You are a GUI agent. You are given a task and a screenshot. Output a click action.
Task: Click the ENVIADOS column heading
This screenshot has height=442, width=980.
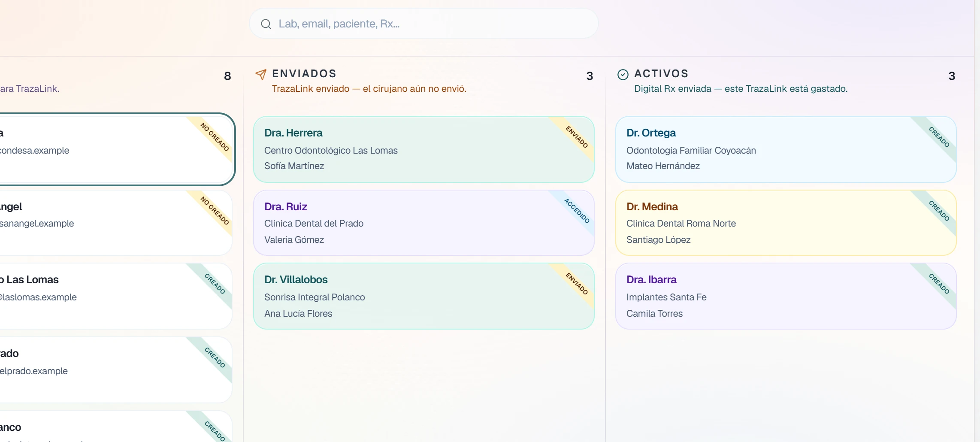304,73
